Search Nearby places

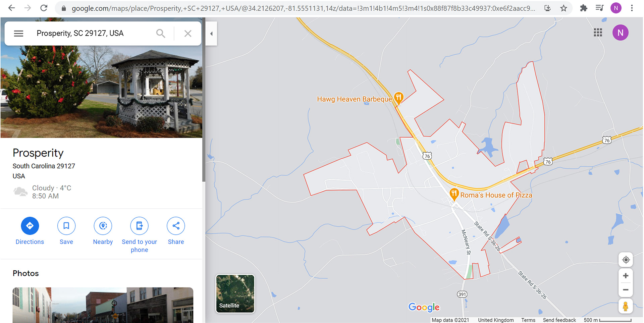coord(103,226)
